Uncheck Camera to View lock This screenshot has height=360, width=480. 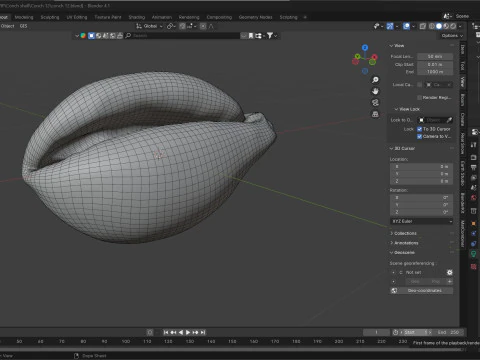pyautogui.click(x=420, y=137)
